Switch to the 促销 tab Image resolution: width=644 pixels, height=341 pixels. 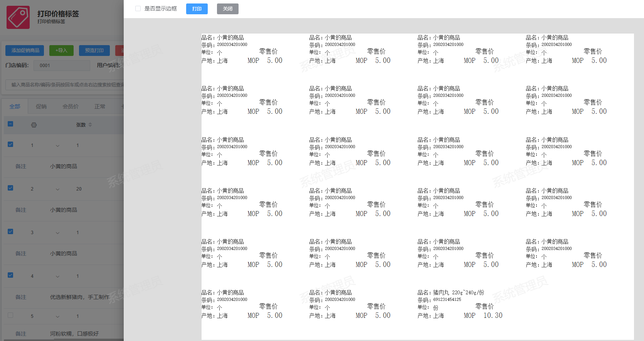coord(41,106)
